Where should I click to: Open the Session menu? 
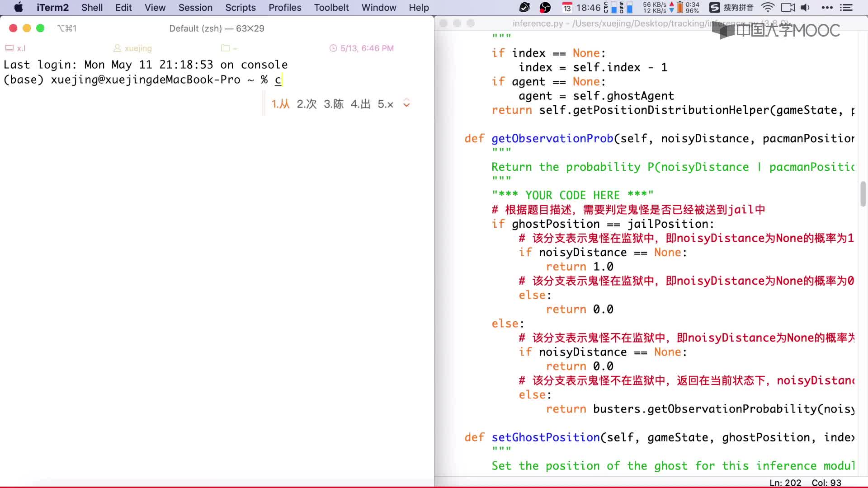pyautogui.click(x=195, y=7)
